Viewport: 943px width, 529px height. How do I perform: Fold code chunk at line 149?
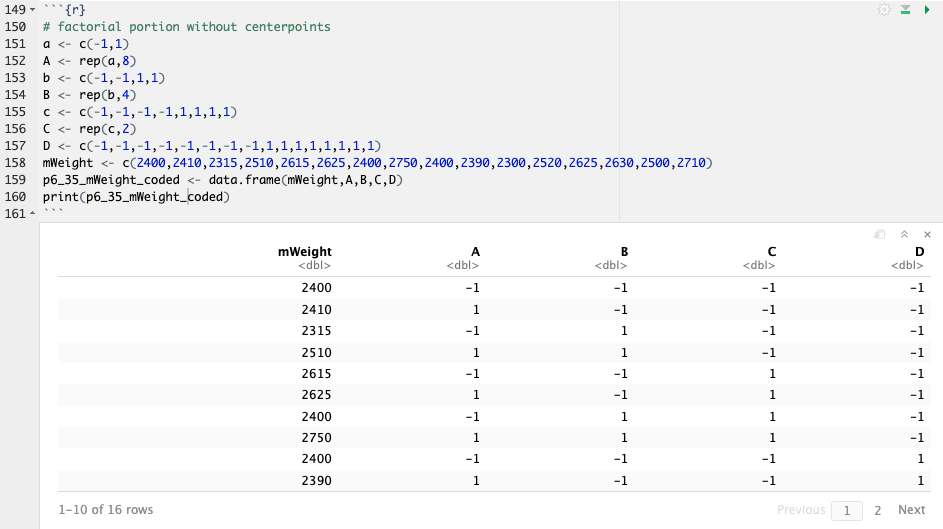[x=34, y=9]
